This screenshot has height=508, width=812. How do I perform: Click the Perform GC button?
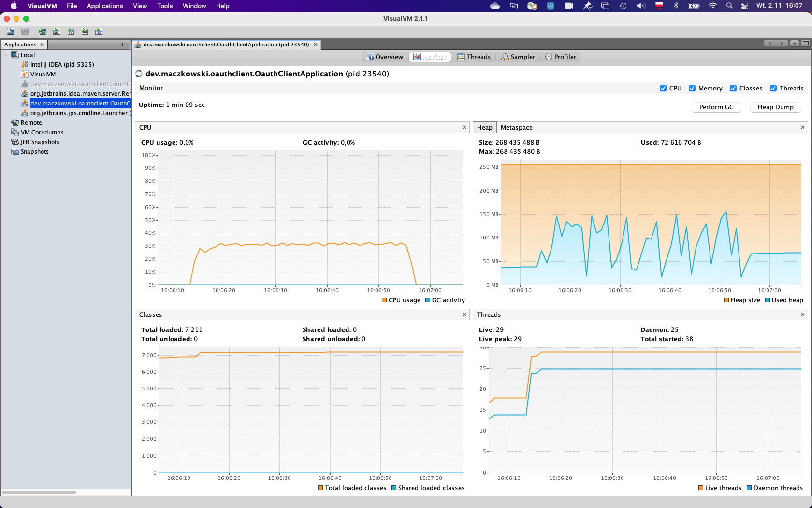[x=716, y=107]
